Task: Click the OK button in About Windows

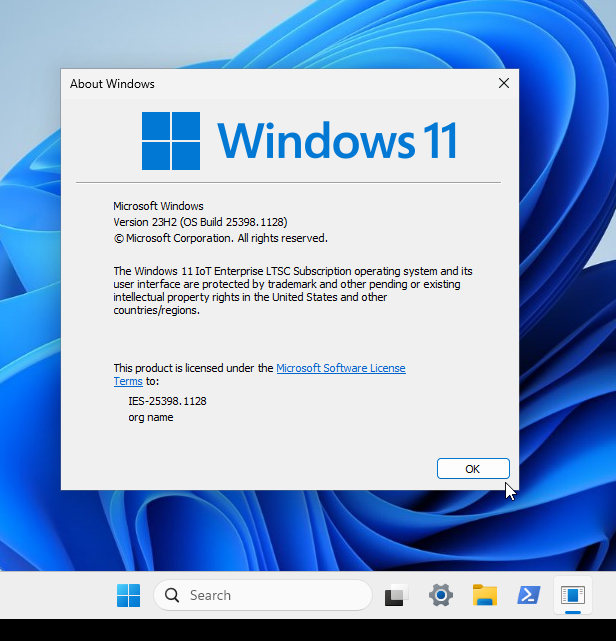Action: point(473,468)
